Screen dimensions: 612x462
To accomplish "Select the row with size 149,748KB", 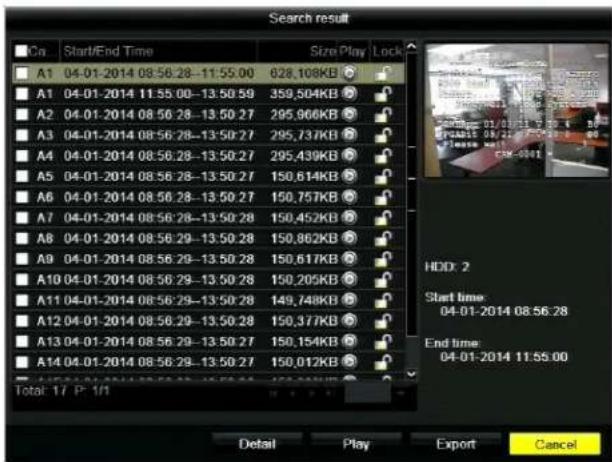I will click(x=208, y=300).
